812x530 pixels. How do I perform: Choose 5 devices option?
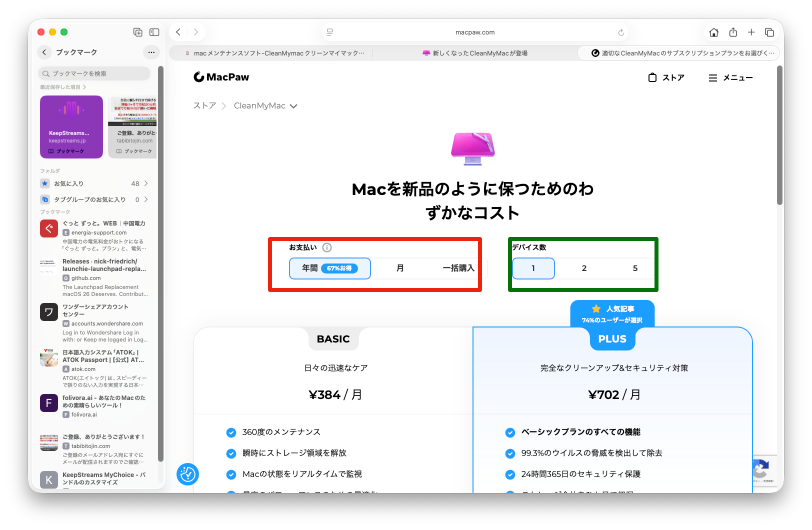[635, 268]
